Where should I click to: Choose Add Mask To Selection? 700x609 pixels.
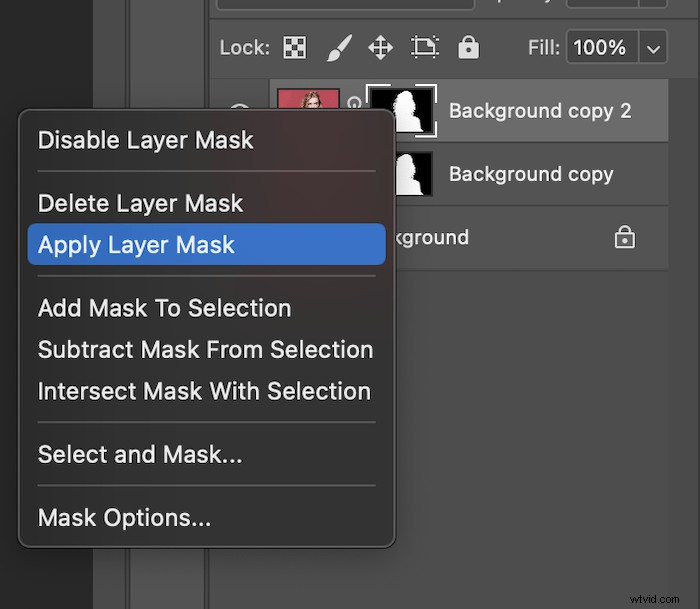click(164, 308)
